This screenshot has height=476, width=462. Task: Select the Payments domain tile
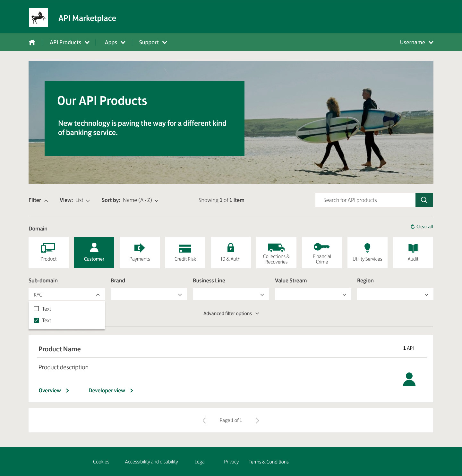140,253
